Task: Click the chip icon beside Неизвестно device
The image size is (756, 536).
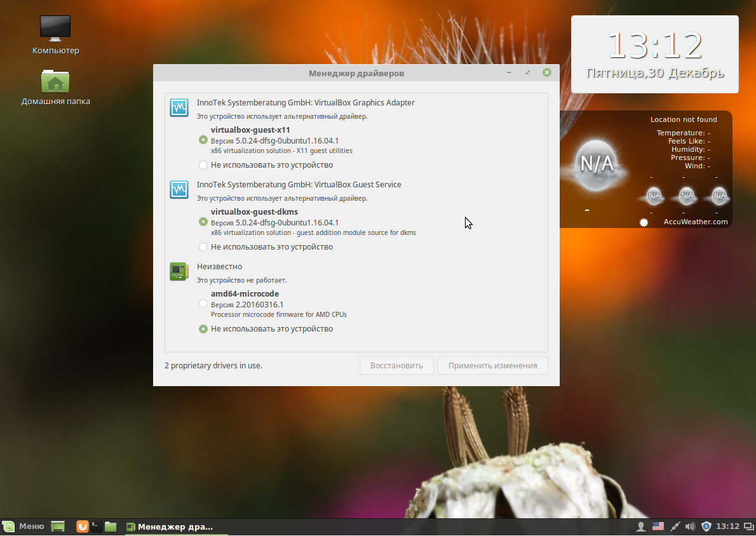Action: point(179,271)
